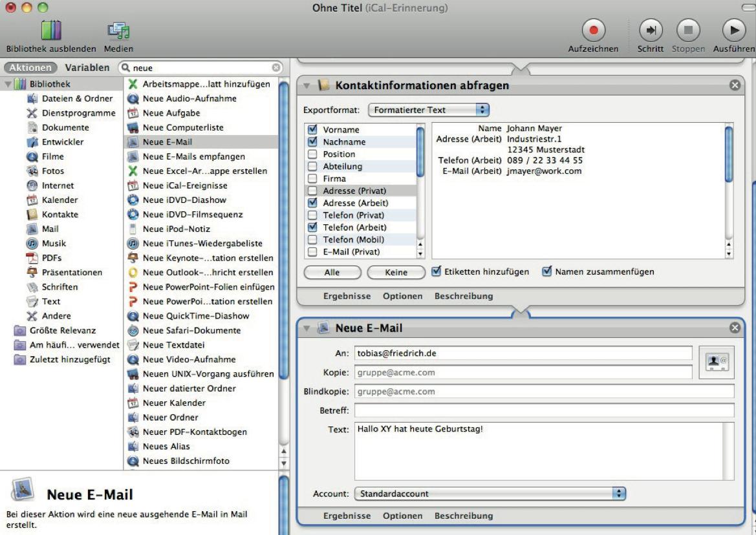Remove the Neue E-Mail action
756x535 pixels.
point(734,328)
